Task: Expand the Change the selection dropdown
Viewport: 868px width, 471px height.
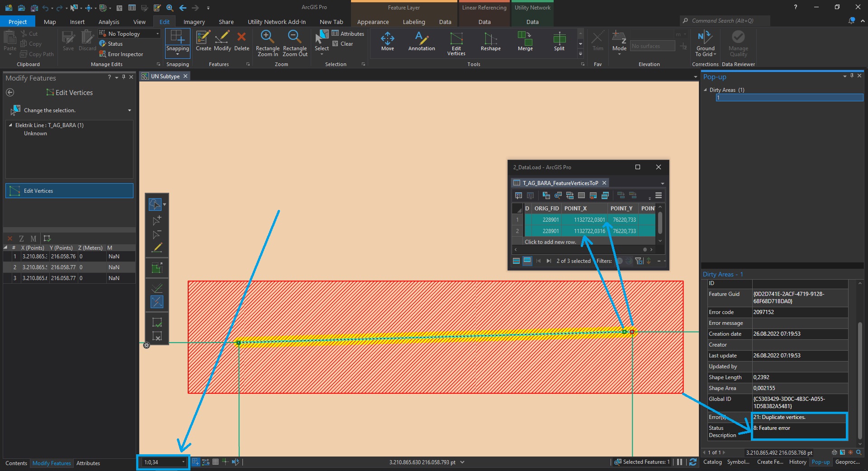Action: (129, 110)
